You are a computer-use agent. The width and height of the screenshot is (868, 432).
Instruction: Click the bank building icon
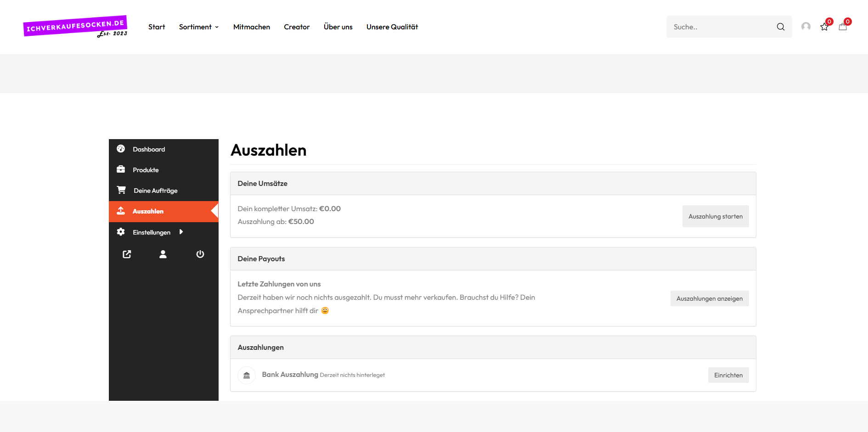[247, 376]
